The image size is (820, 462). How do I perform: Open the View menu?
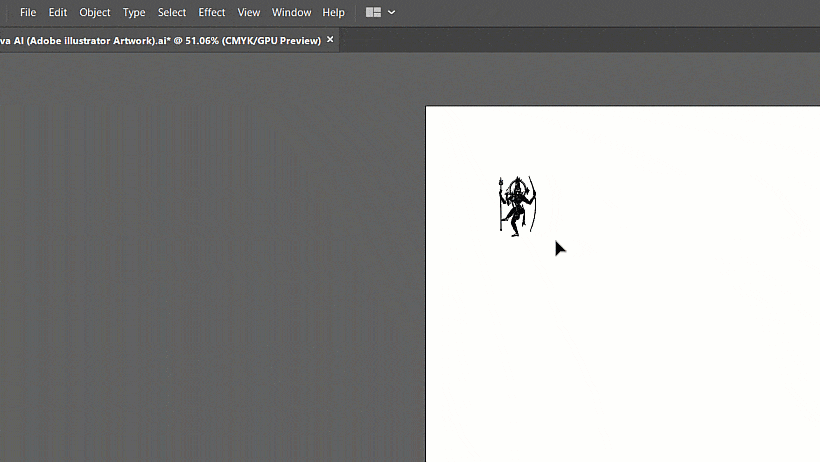click(x=248, y=13)
